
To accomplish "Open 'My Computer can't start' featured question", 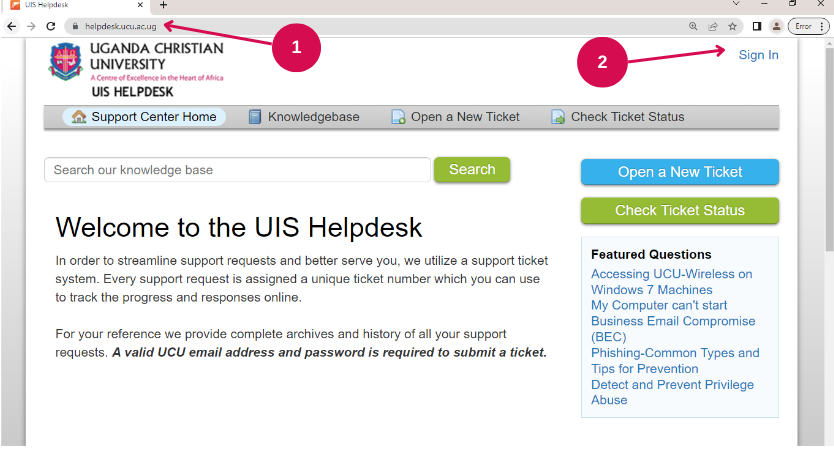I will [x=659, y=305].
